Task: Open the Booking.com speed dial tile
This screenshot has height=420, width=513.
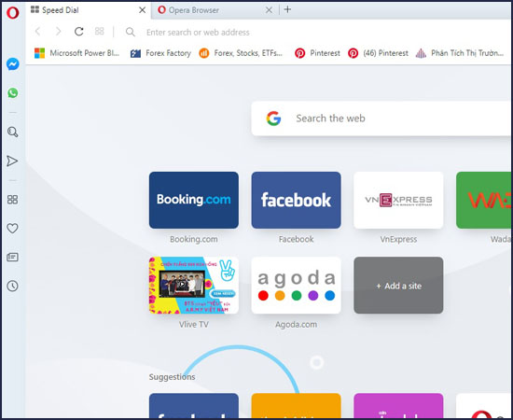Action: tap(194, 200)
